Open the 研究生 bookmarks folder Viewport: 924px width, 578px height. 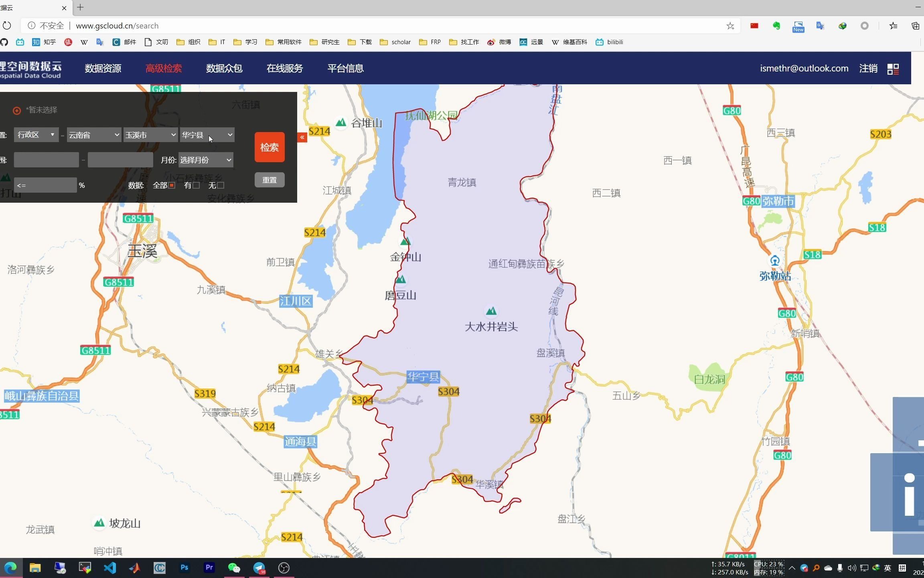pos(325,42)
